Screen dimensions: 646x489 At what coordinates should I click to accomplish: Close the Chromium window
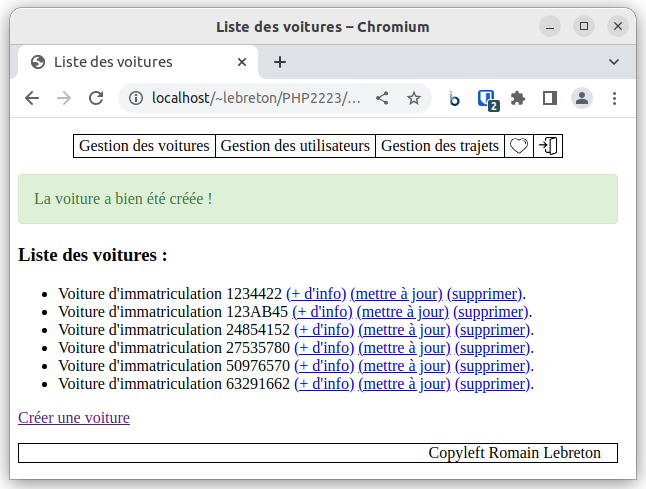pyautogui.click(x=618, y=26)
